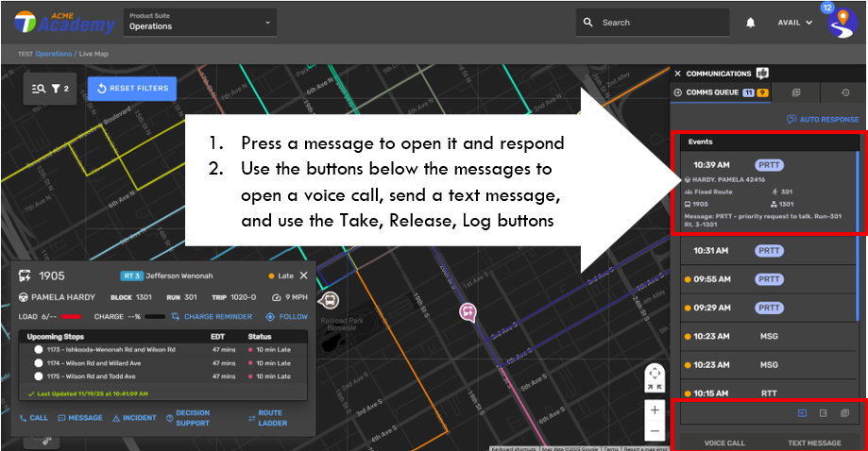Close the vehicle 1905 info card
This screenshot has width=868, height=451.
(x=303, y=276)
